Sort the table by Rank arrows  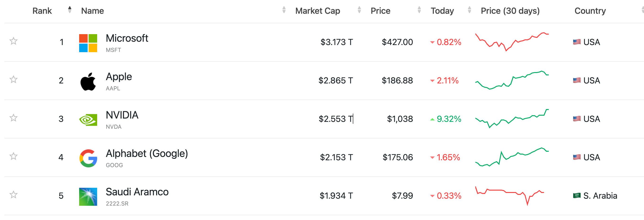click(x=70, y=10)
